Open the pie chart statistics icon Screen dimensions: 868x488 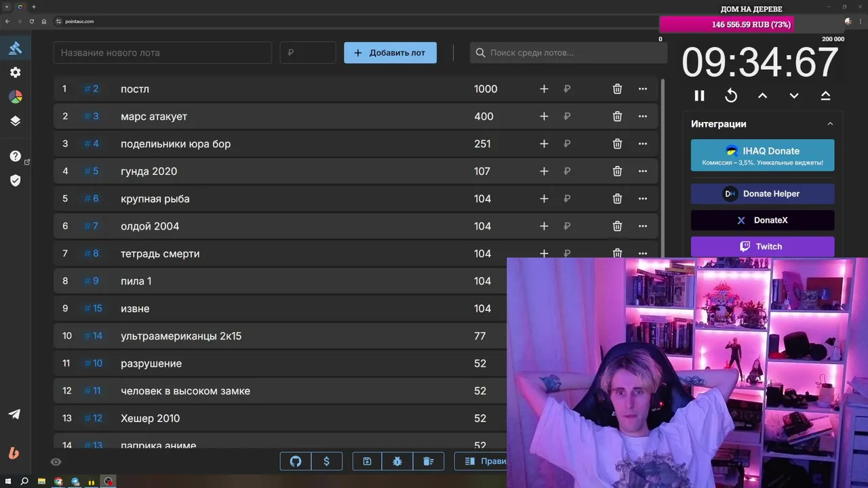pyautogui.click(x=15, y=97)
